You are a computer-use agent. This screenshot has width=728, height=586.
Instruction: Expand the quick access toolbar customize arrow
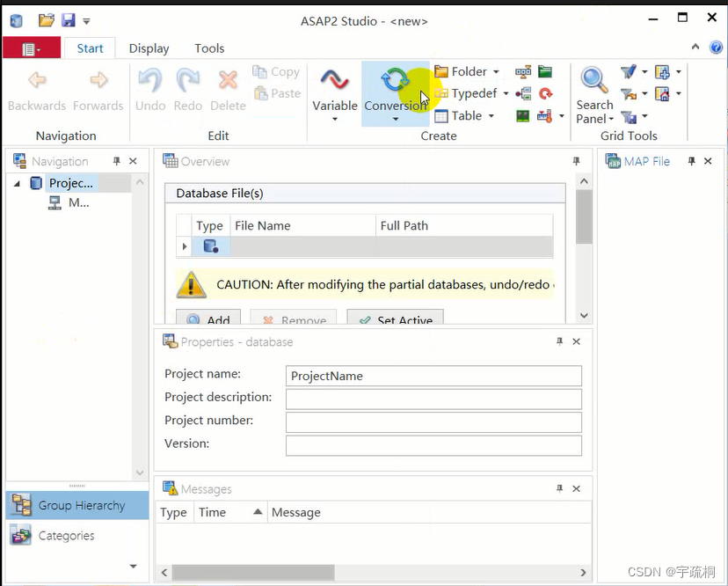(x=86, y=21)
